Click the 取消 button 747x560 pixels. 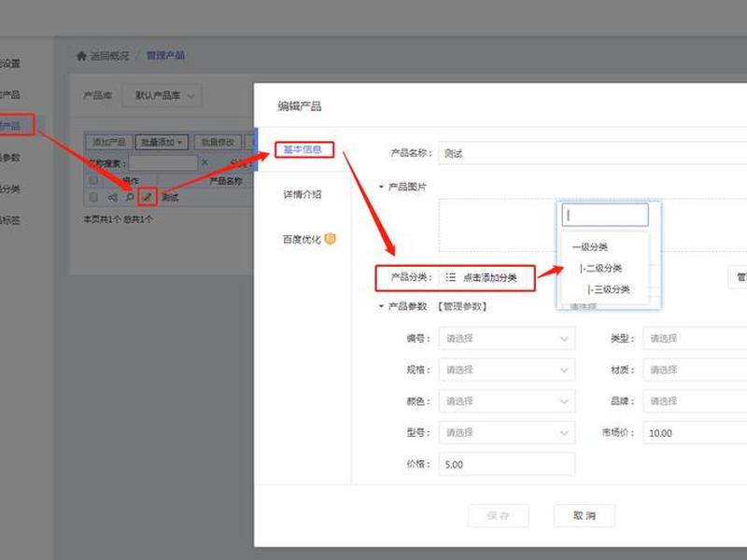(x=585, y=515)
